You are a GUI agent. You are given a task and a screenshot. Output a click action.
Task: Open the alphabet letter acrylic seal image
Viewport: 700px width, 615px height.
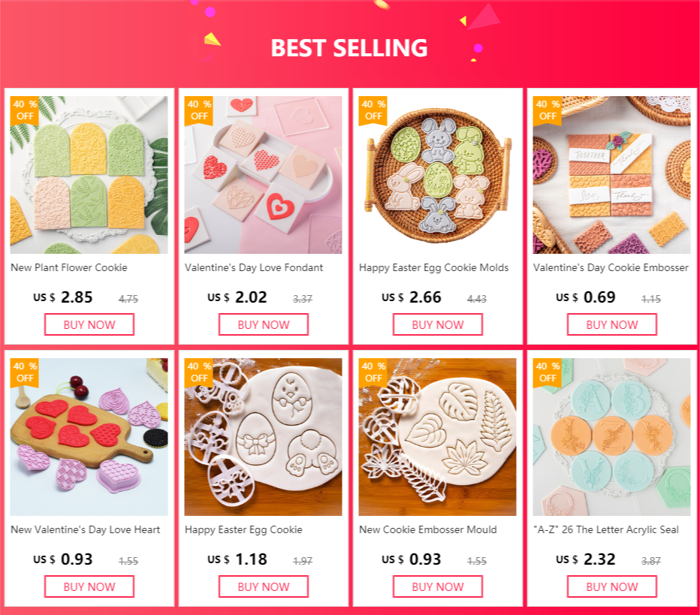coord(611,437)
